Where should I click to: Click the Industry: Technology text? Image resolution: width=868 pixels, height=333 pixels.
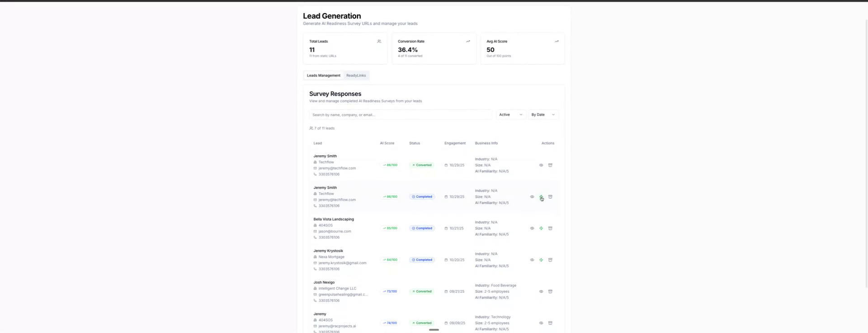(493, 317)
